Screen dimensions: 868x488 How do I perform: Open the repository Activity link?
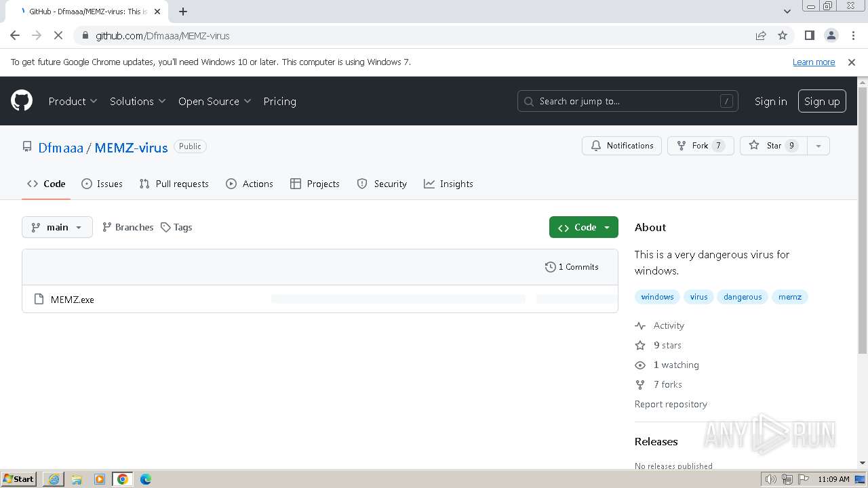(x=660, y=325)
